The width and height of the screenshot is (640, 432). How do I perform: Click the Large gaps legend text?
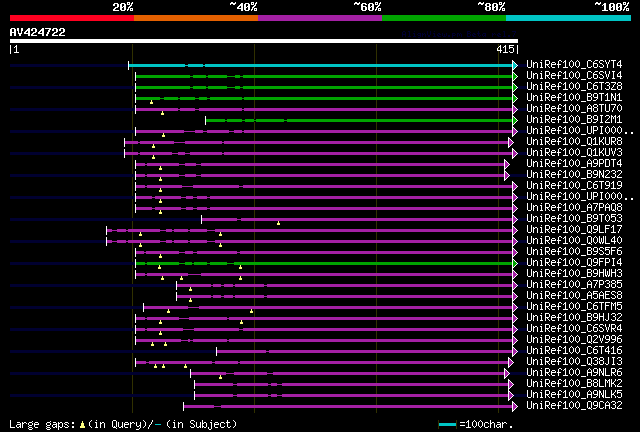[44, 425]
